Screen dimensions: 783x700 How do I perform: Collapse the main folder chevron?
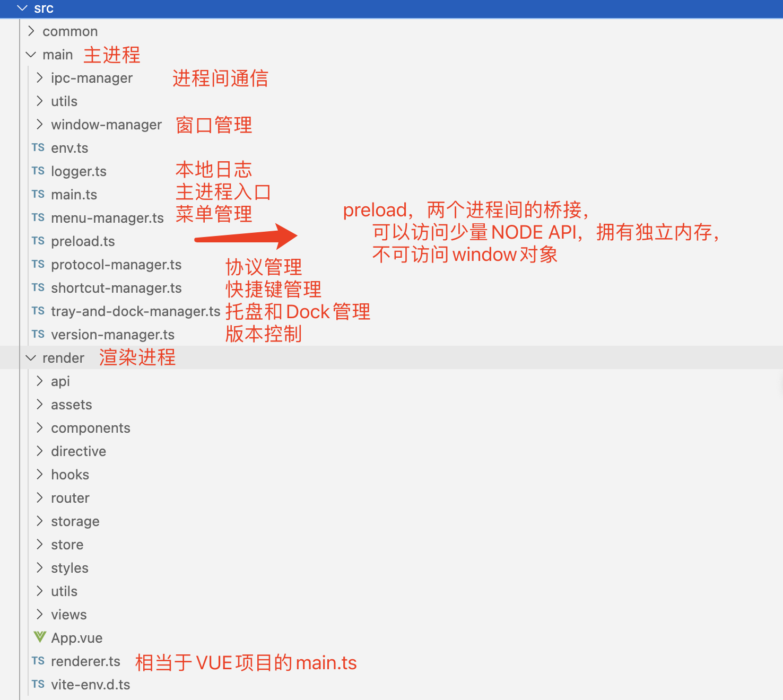(31, 55)
